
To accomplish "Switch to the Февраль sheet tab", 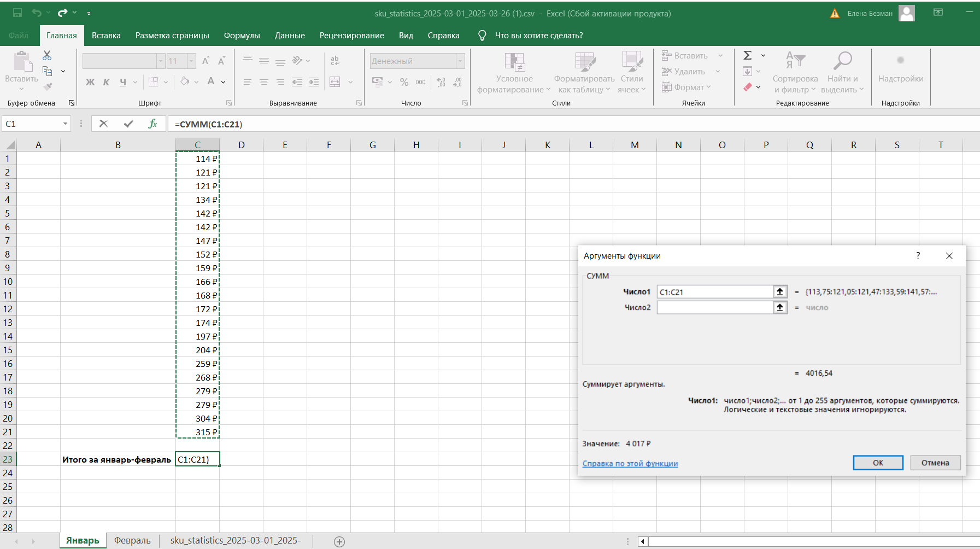I will pos(132,540).
